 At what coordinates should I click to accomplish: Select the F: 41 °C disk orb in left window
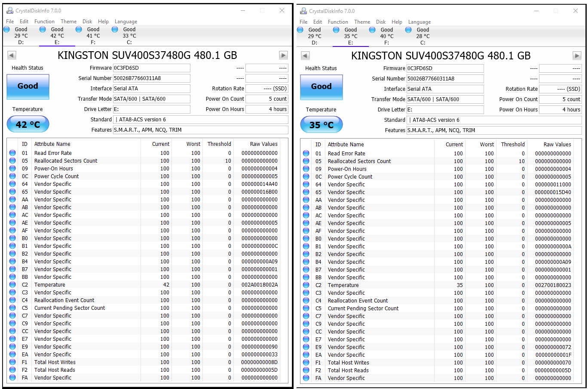79,29
